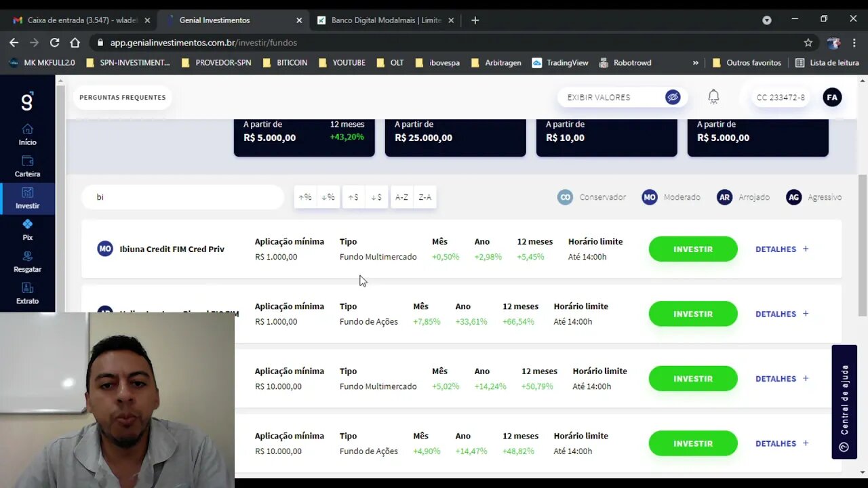Expand Detalhes for Ibiuna Credit fund
The height and width of the screenshot is (488, 868).
[782, 249]
